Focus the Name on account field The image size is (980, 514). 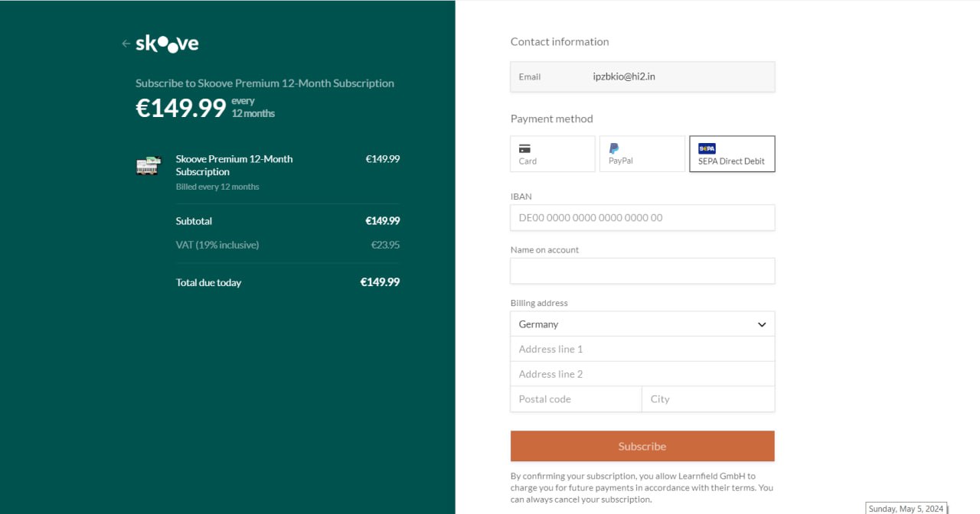pos(642,271)
